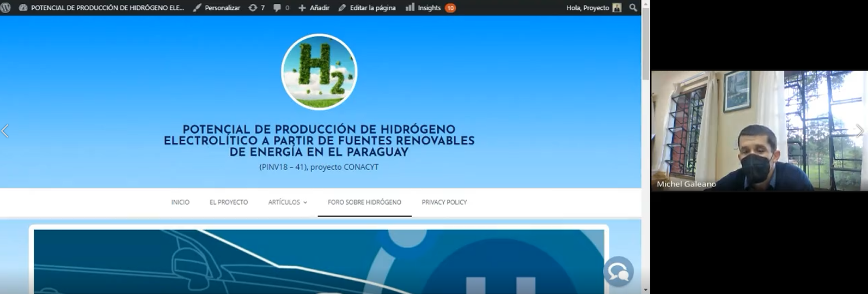This screenshot has width=868, height=294.
Task: Open the PRIVACY POLICY page
Action: tap(444, 202)
